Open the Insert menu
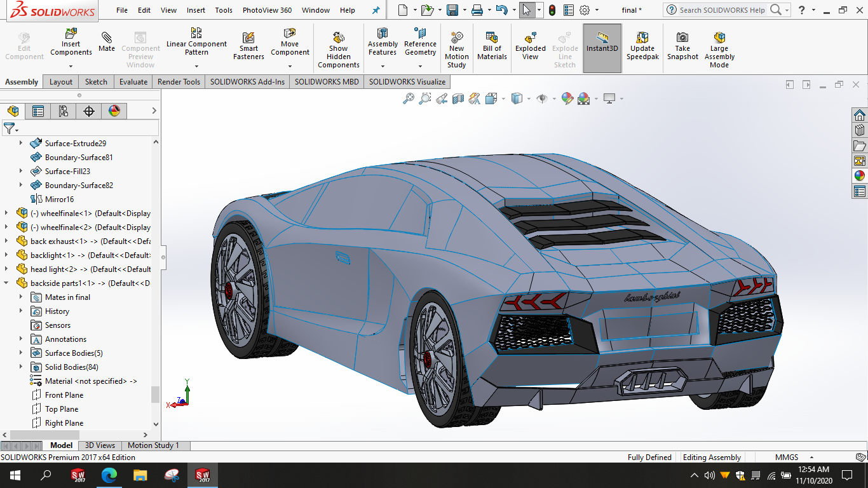Screen dimensions: 868x488 point(196,10)
